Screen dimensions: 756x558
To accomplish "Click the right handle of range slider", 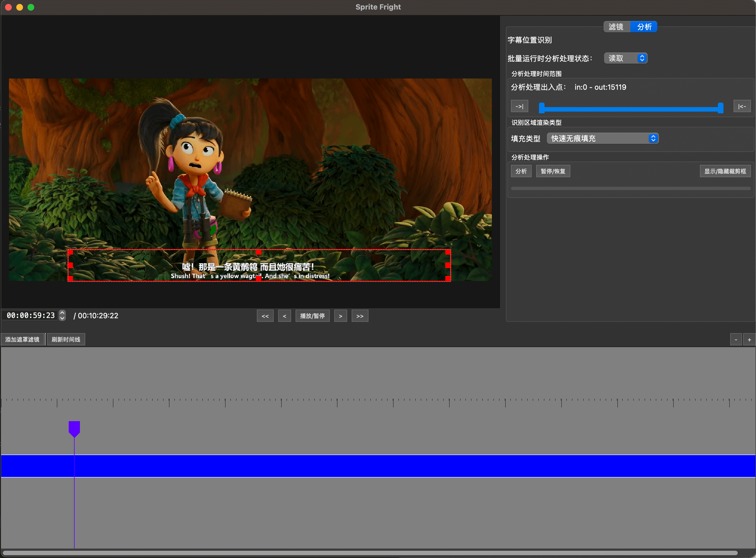I will (x=720, y=108).
